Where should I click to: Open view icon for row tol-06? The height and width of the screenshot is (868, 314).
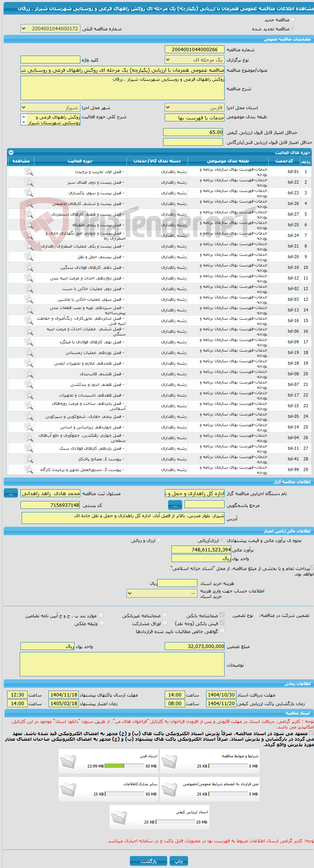tap(28, 331)
